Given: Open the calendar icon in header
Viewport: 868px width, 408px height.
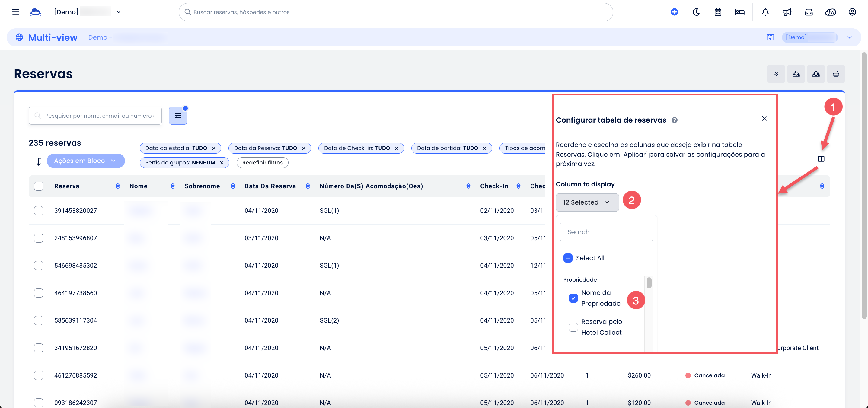Looking at the screenshot, I should pos(718,12).
